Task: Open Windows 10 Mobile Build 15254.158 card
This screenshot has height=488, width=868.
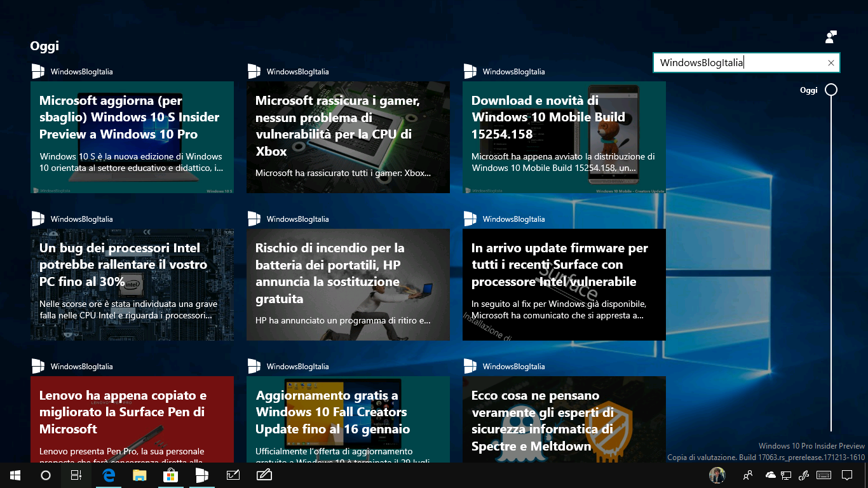Action: point(564,137)
